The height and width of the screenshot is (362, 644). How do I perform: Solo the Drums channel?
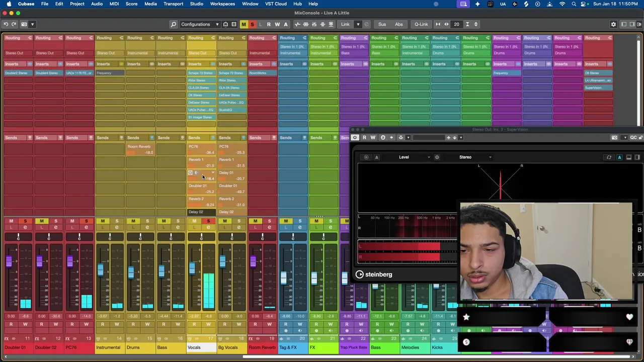point(147,221)
